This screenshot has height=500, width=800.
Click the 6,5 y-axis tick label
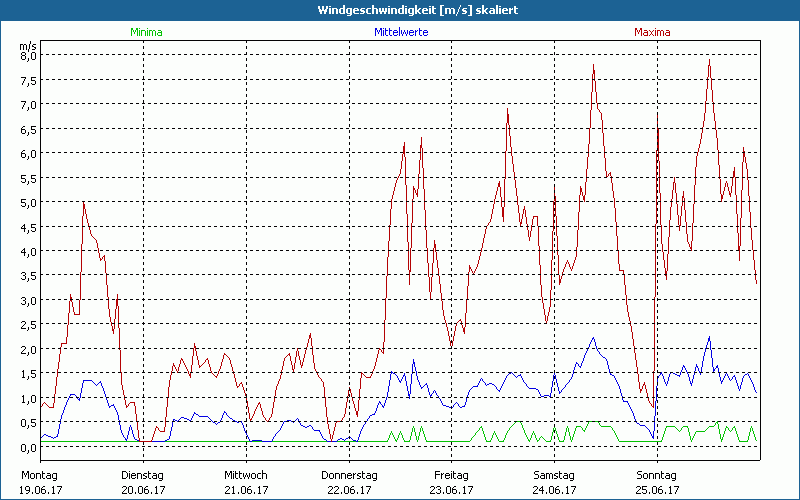tap(28, 129)
